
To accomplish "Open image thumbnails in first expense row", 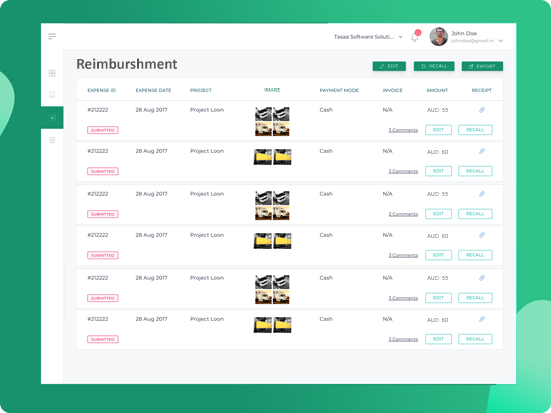I will pyautogui.click(x=272, y=121).
